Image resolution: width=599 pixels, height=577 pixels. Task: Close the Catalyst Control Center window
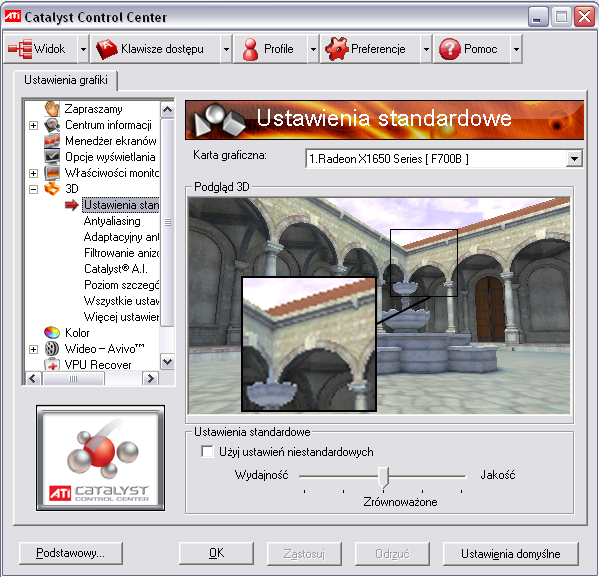tap(584, 17)
